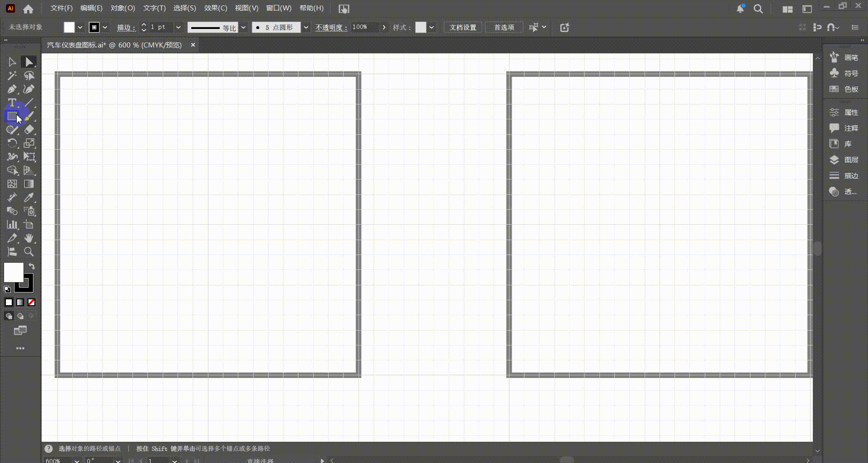
Task: Open the 编辑(E) menu
Action: click(91, 8)
